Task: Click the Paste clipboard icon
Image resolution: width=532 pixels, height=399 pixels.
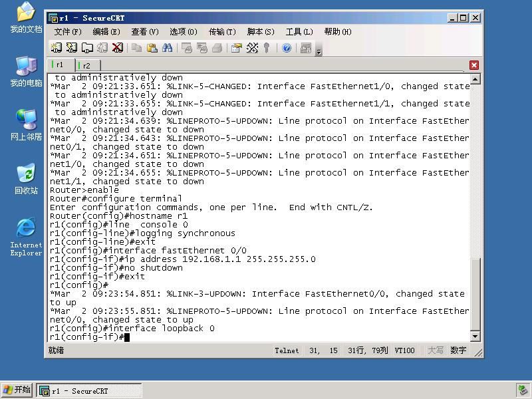Action: [152, 48]
